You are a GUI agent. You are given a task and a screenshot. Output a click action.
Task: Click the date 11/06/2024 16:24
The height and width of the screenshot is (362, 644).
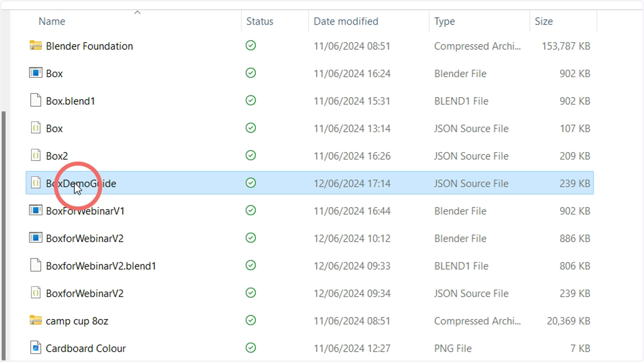tap(352, 73)
